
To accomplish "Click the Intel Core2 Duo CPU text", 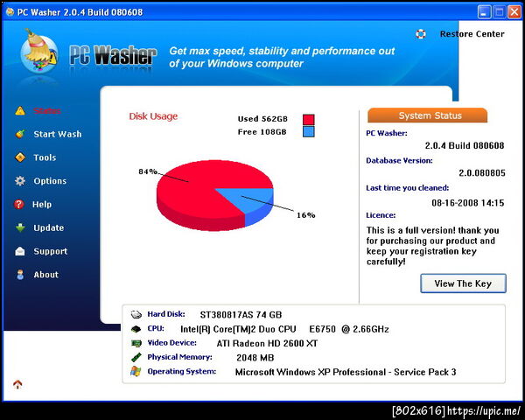I will click(284, 329).
